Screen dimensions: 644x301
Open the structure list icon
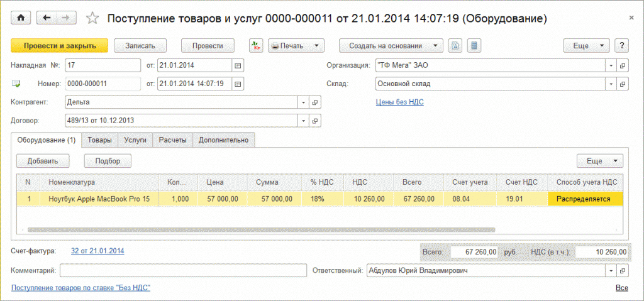474,46
